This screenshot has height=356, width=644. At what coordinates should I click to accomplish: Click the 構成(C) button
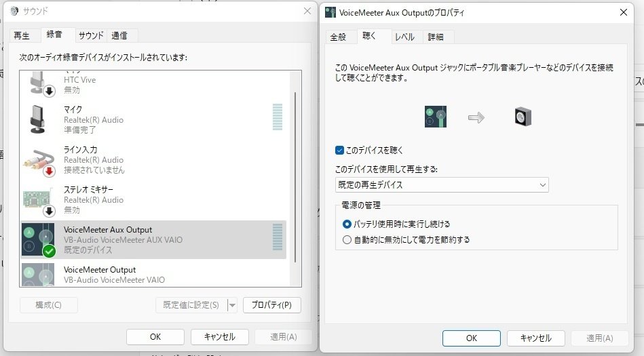48,305
